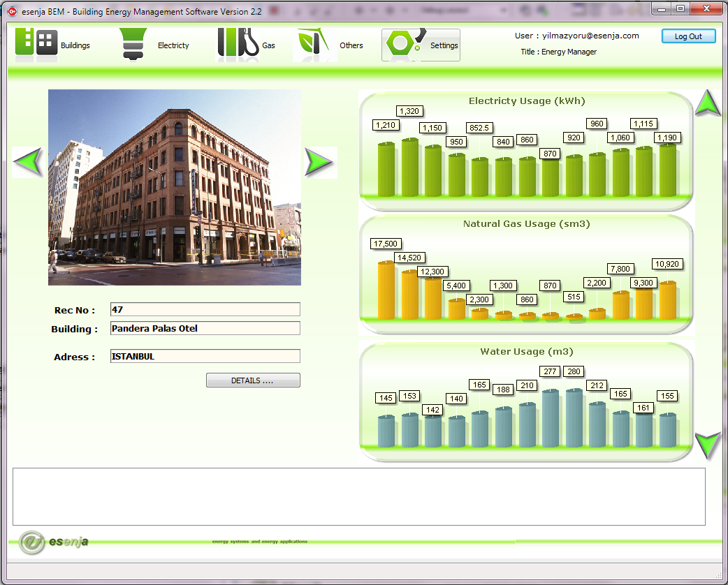Click the esenja logo at bottom left
Image resolution: width=728 pixels, height=585 pixels.
click(x=53, y=542)
